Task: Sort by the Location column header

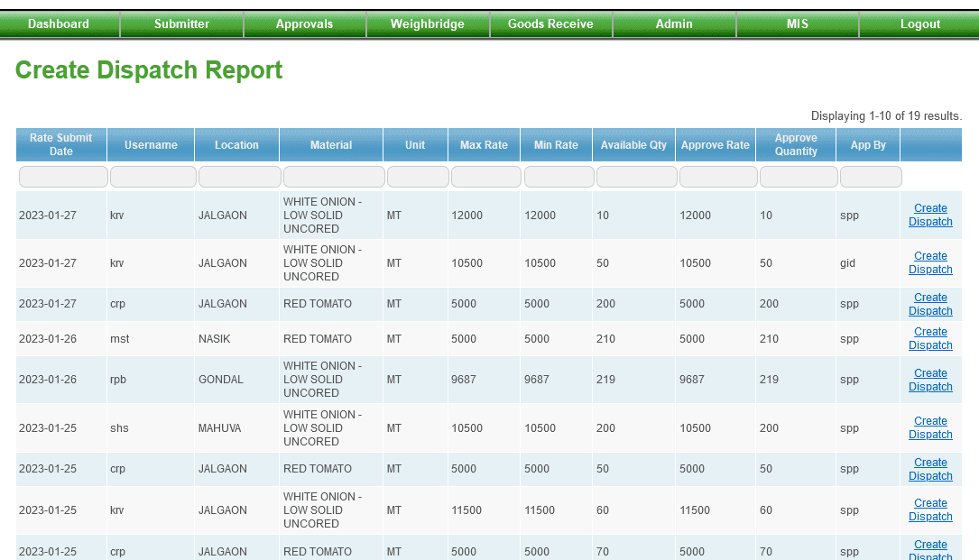Action: pyautogui.click(x=236, y=144)
